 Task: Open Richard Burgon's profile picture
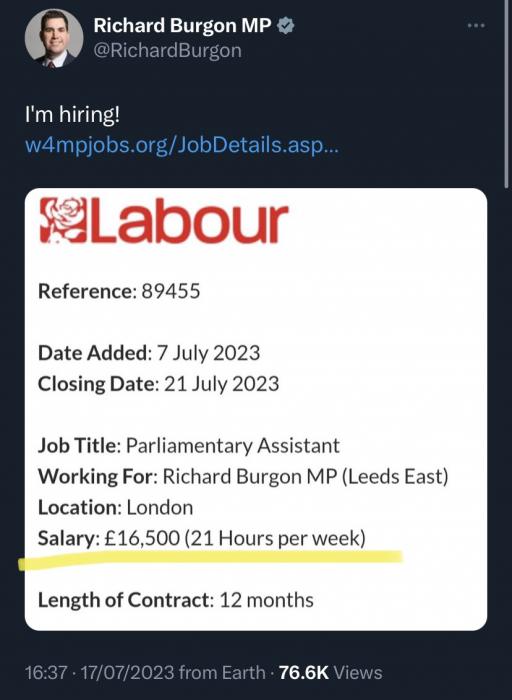54,38
